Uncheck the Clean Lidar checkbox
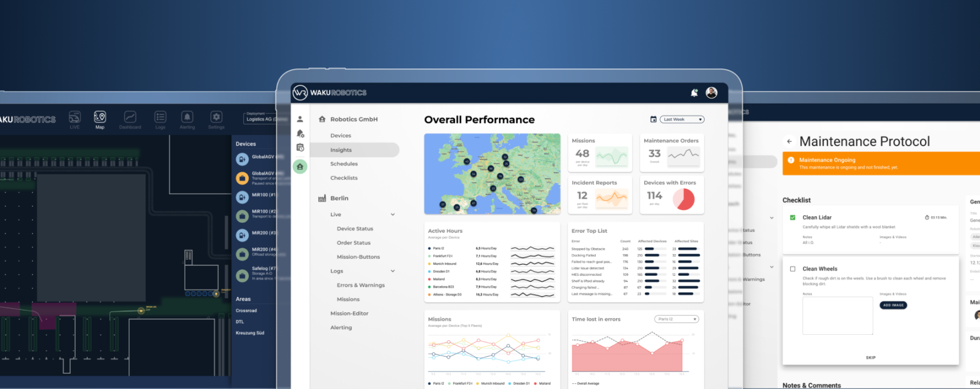The image size is (980, 389). [x=793, y=217]
